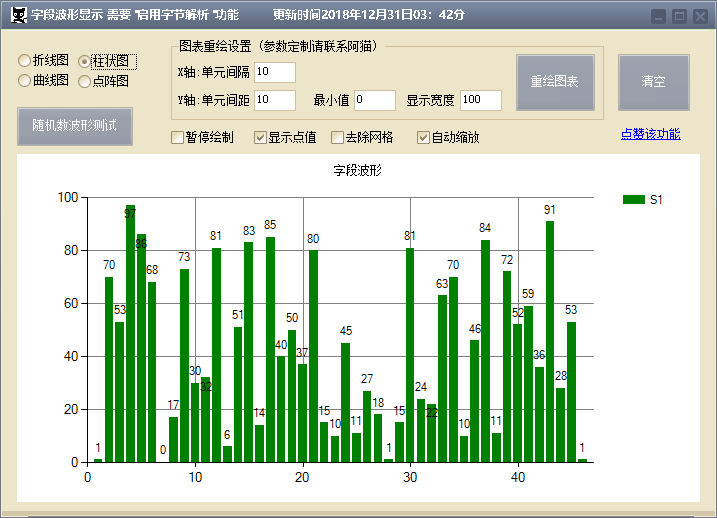Click the chart title 字段波形

pyautogui.click(x=357, y=171)
